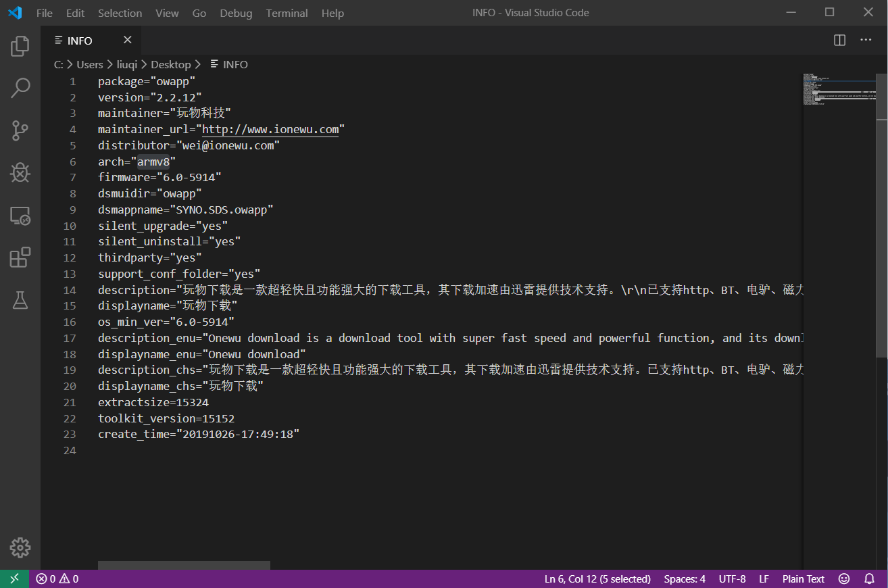Change end of line sequence LF
888x588 pixels.
click(x=764, y=579)
